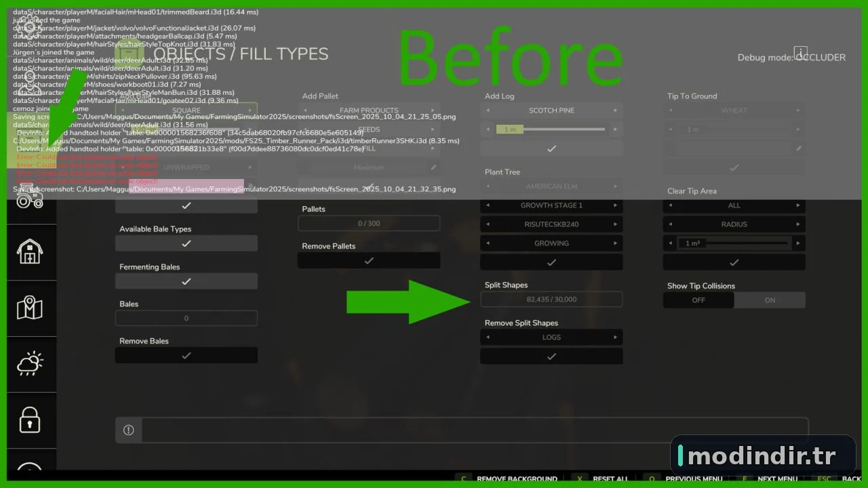Open the barn buildings page in sidebar
868x488 pixels.
pos(31,251)
